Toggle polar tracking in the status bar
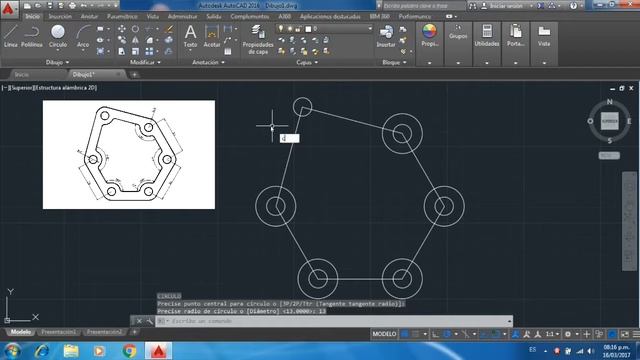The image size is (640, 360). tap(447, 334)
